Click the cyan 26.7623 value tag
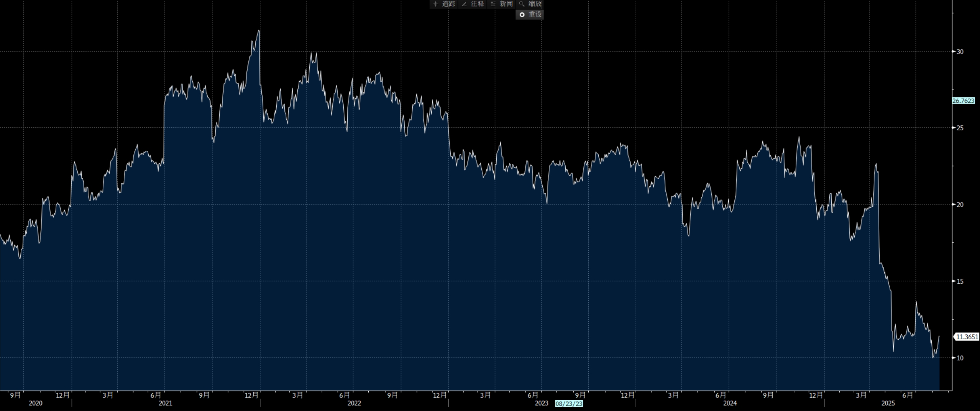980x411 pixels. coord(963,101)
